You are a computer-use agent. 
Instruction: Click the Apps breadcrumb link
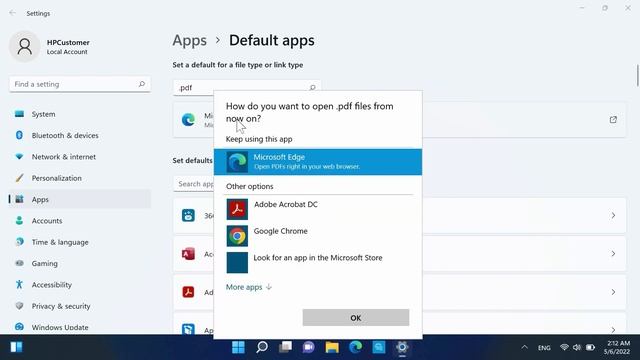point(189,40)
